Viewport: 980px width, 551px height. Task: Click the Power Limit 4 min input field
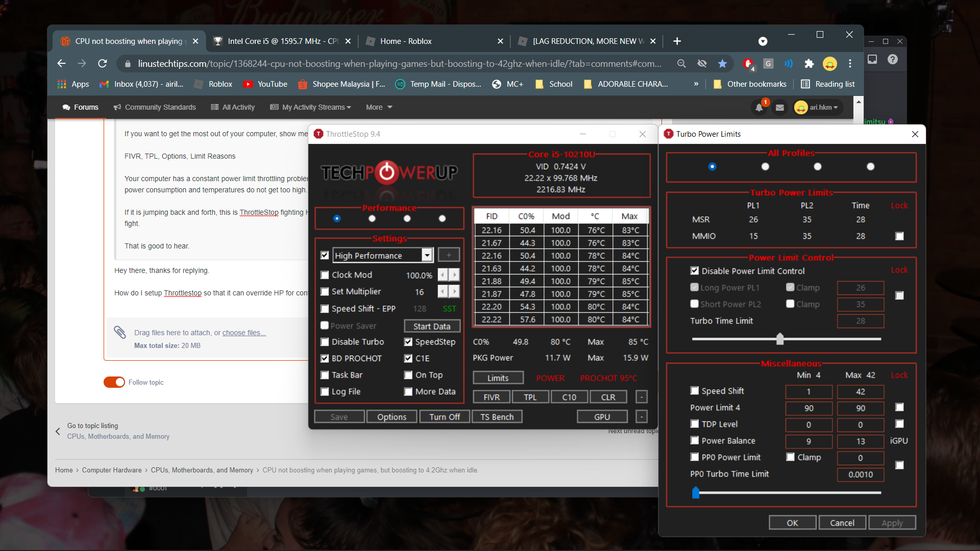[x=808, y=408]
